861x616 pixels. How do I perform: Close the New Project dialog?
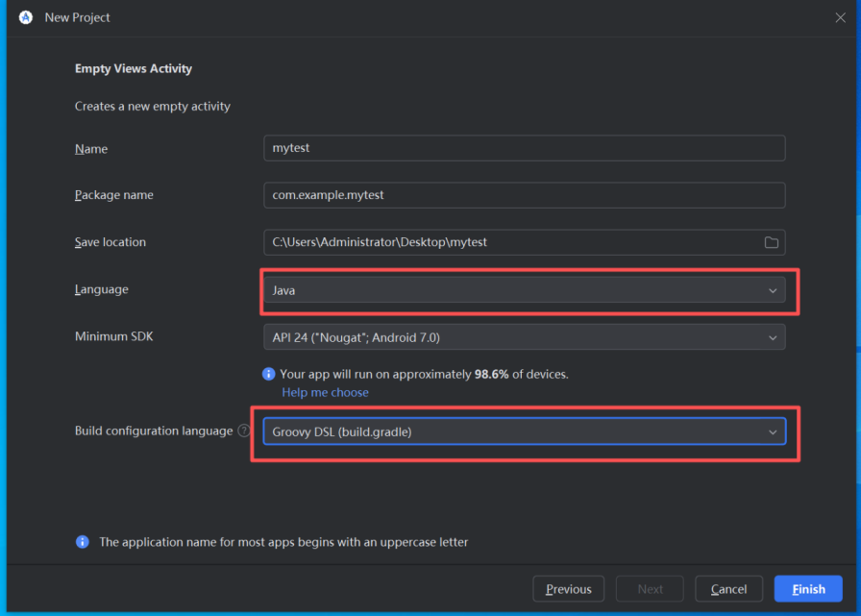coord(840,17)
